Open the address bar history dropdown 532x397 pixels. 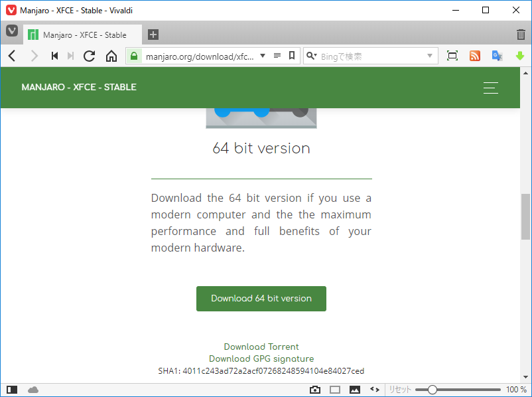(x=263, y=56)
